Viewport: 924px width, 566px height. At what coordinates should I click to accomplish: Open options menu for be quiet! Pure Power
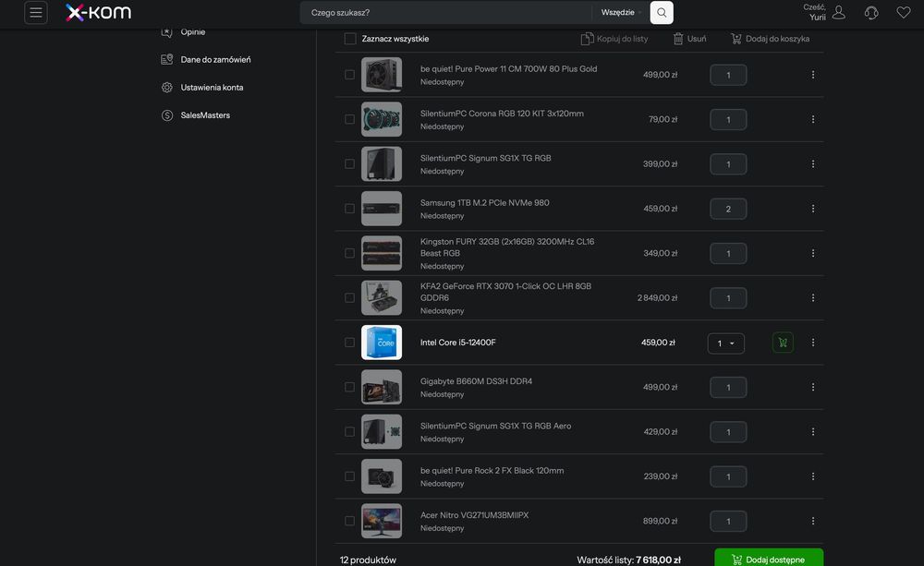[813, 75]
